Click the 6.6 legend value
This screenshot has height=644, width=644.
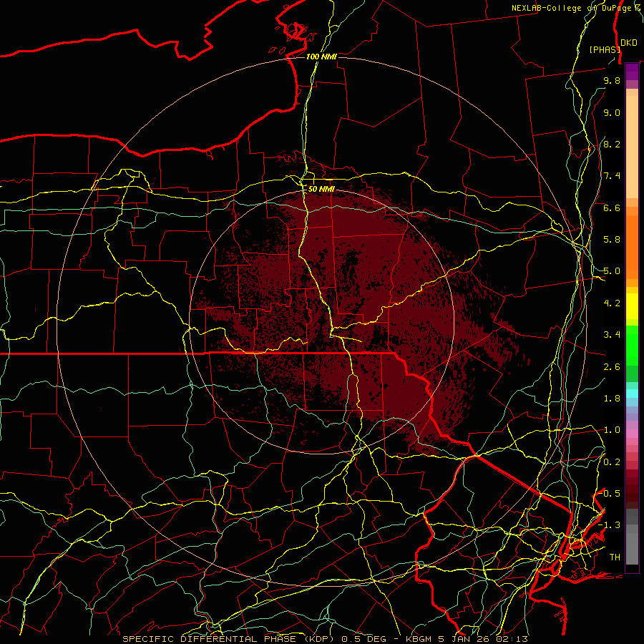click(612, 208)
